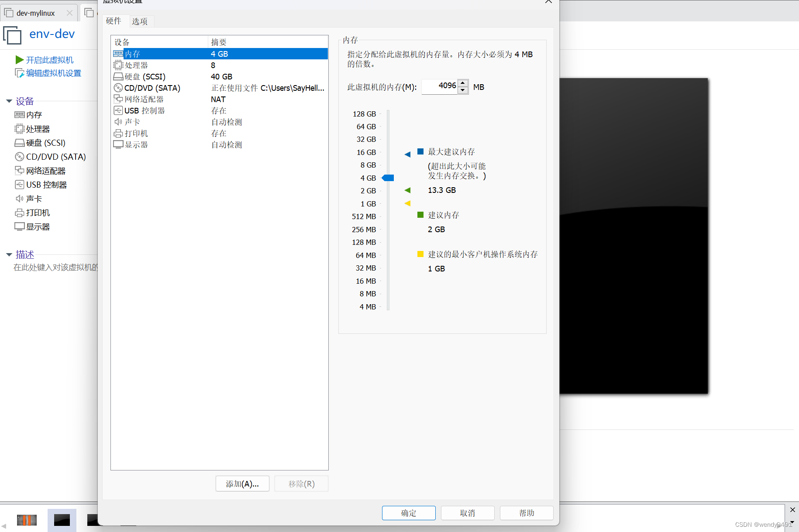Click the black VM preview screen
The width and height of the screenshot is (799, 532).
(634, 236)
